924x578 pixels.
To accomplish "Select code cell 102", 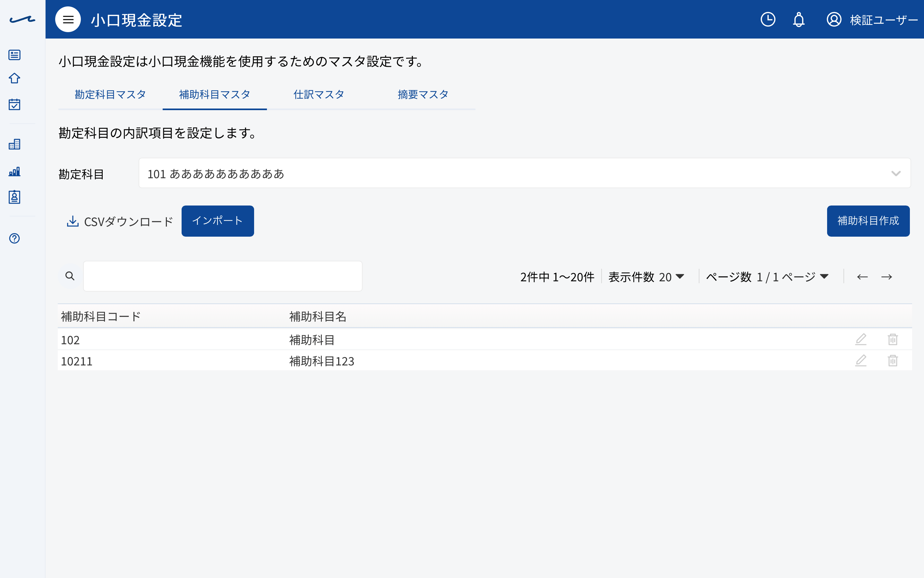I will 70,340.
